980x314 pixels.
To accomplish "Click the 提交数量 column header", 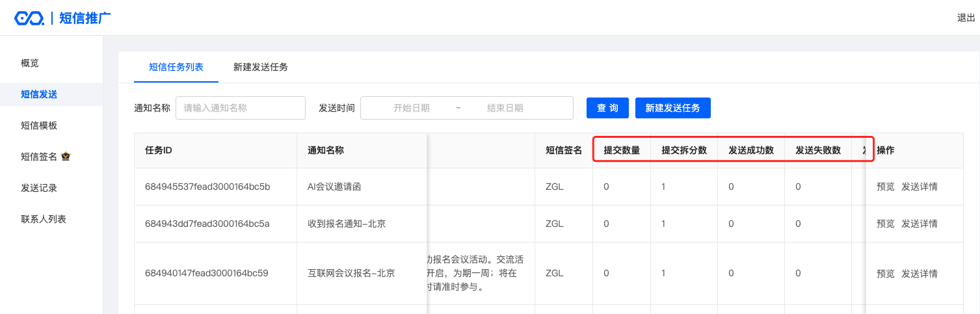I will [x=622, y=150].
